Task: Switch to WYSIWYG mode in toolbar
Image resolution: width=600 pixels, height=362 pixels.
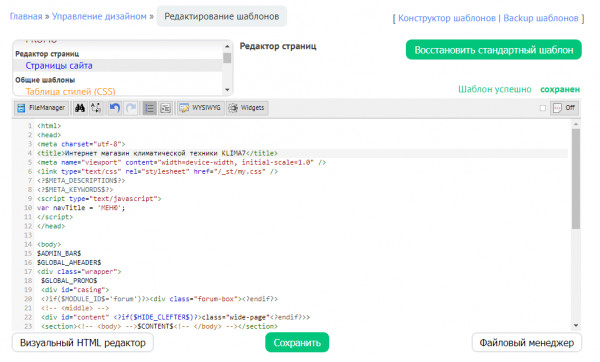Action: click(x=200, y=108)
